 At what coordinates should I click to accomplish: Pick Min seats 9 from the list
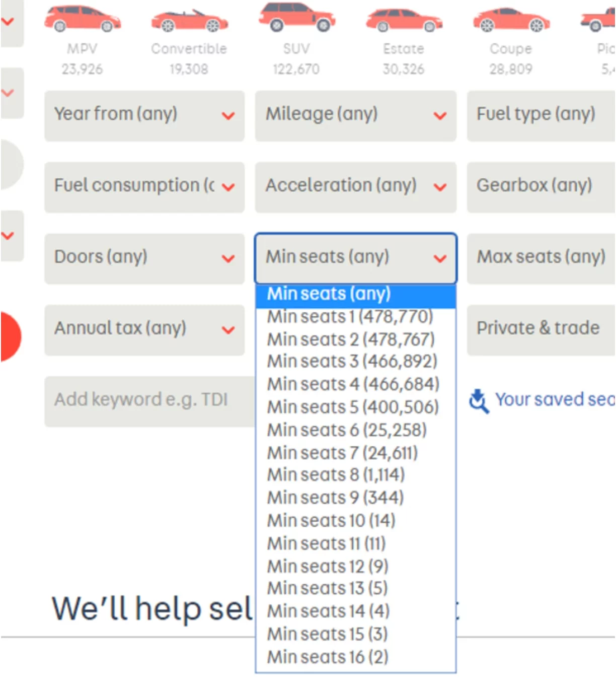[335, 498]
